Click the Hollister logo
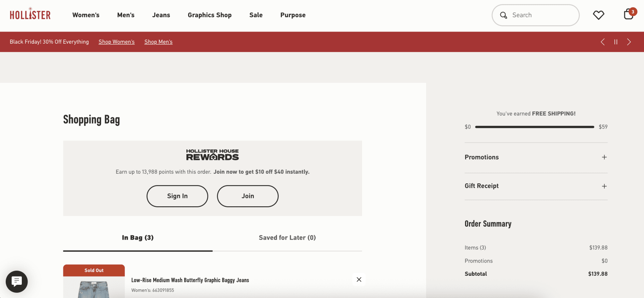 tap(30, 14)
